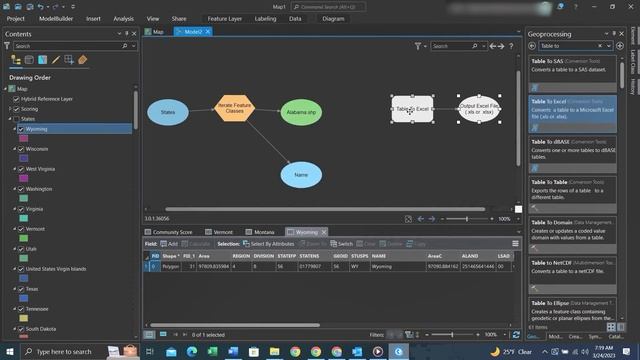Open the model filter dropdown arrow

(x=425, y=46)
